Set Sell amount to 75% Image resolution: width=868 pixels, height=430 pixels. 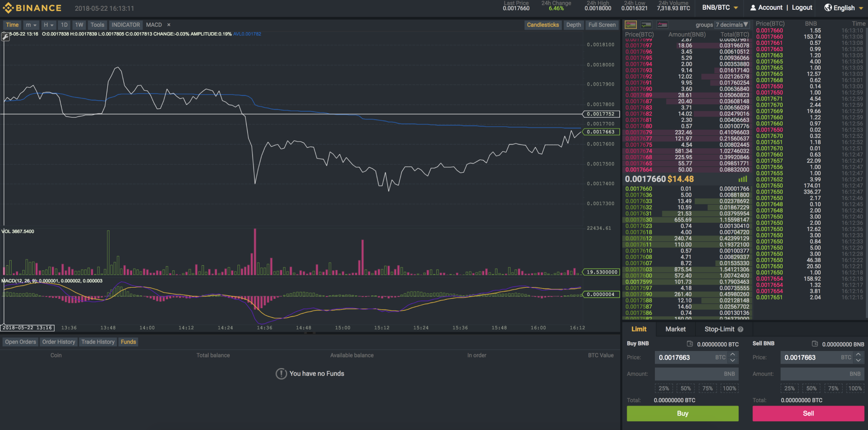click(x=833, y=389)
